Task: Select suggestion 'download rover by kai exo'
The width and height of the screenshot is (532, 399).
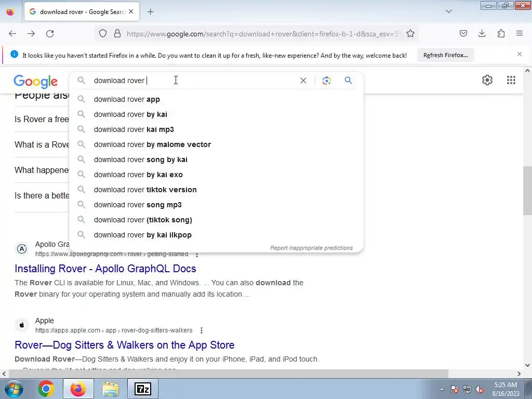Action: [x=216, y=175]
